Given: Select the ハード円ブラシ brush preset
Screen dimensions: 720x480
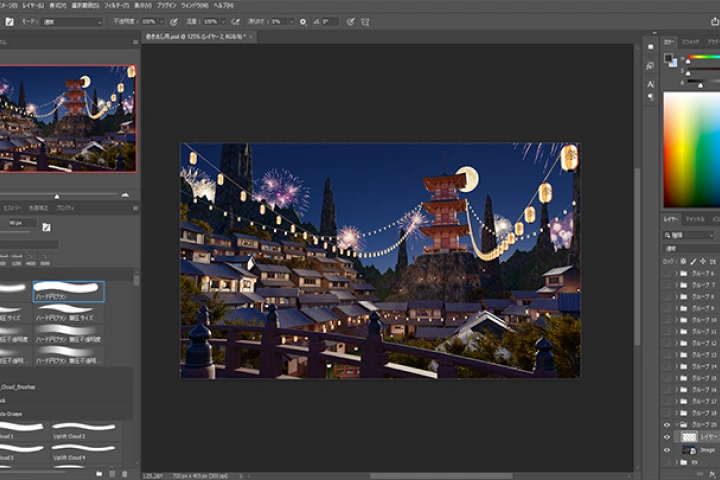Looking at the screenshot, I should click(68, 291).
